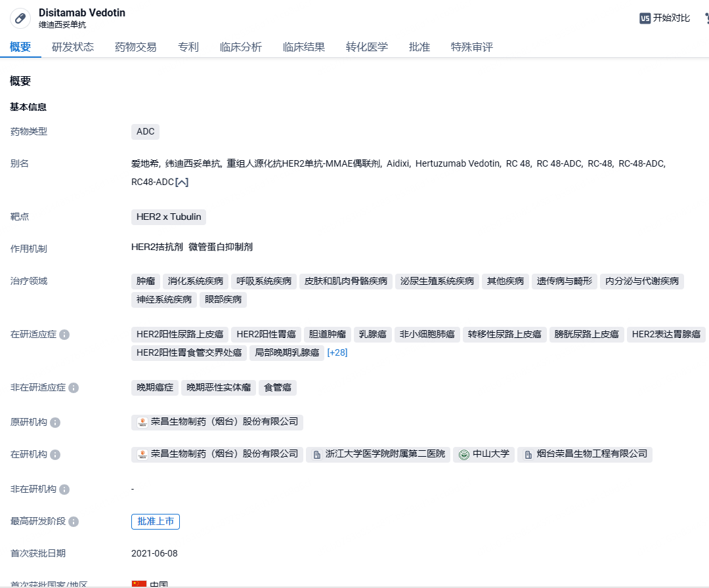
Task: Select the 皮肤和肌肉骨骼疾病 tag
Action: tap(346, 281)
